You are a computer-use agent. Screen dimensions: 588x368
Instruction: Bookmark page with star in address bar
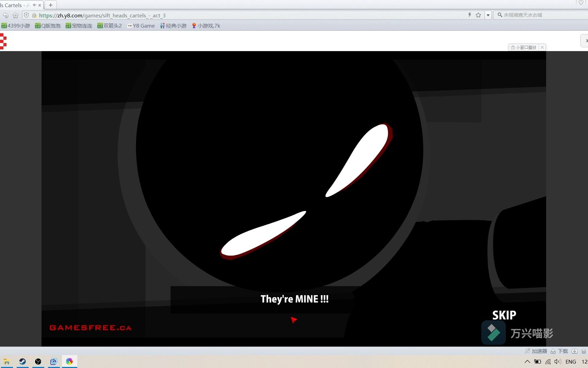[478, 15]
